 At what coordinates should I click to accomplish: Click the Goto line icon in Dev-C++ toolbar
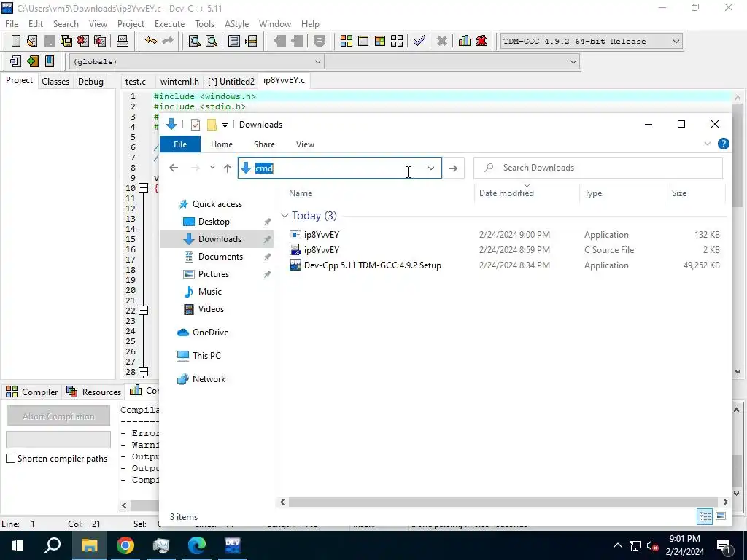click(x=251, y=42)
